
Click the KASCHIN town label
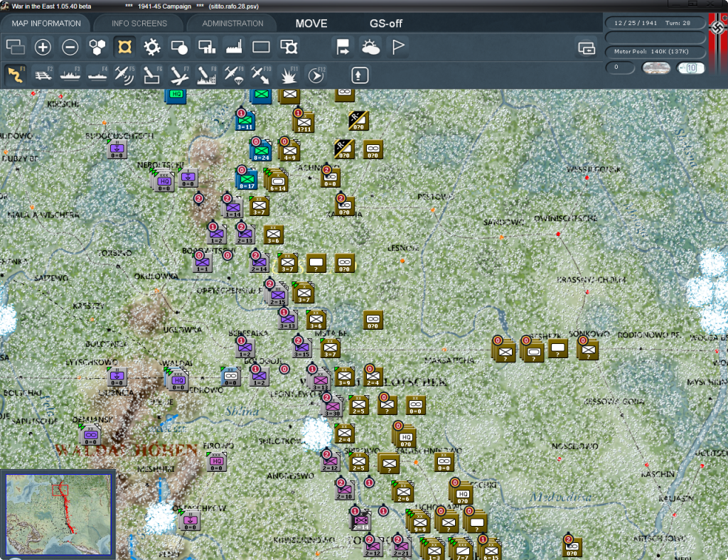click(x=658, y=474)
